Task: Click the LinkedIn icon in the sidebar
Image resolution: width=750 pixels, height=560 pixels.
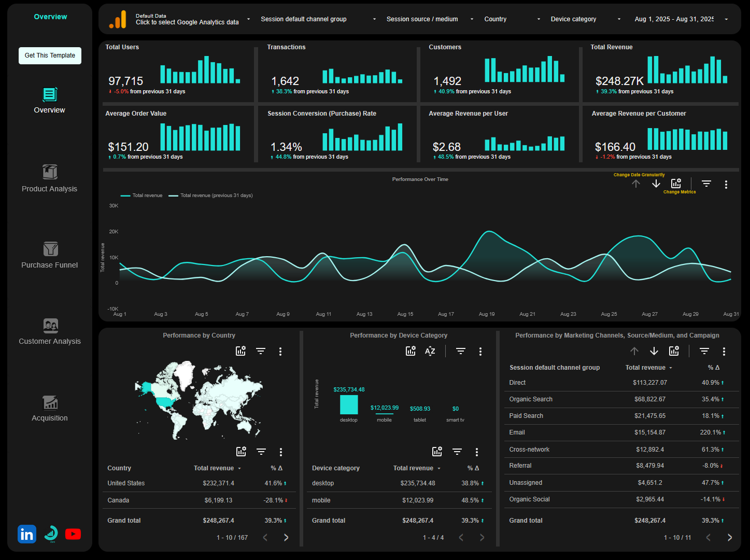Action: pos(26,534)
